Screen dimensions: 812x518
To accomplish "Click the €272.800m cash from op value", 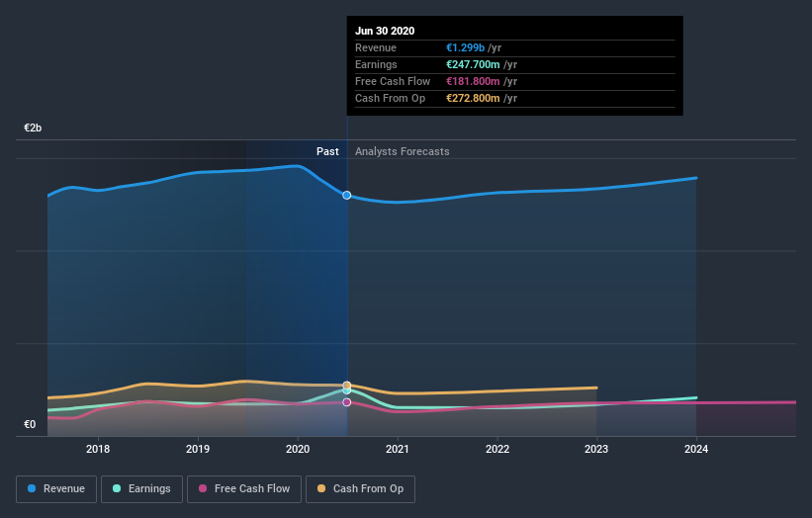I will pos(473,98).
